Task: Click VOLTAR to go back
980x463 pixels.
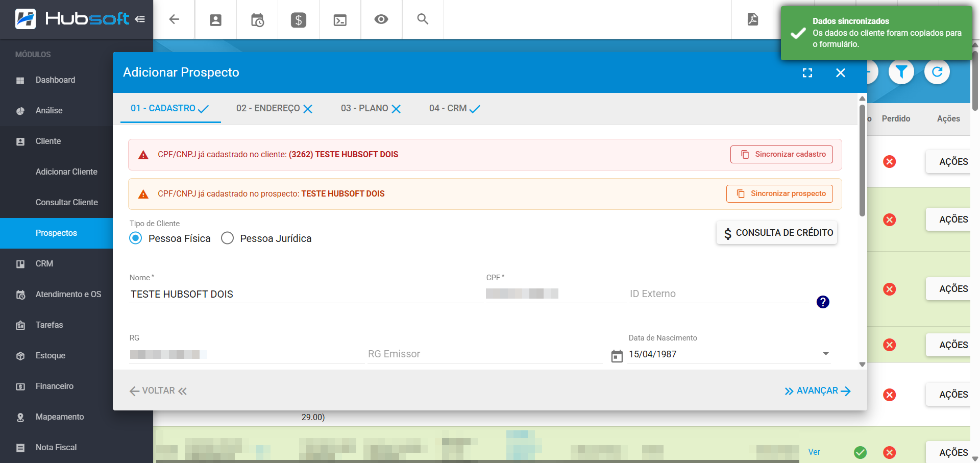Action: click(x=158, y=391)
